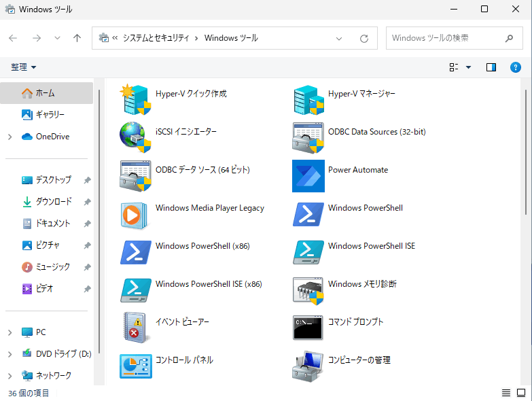Expand the DVD ドライブ (D:) node

click(10, 354)
